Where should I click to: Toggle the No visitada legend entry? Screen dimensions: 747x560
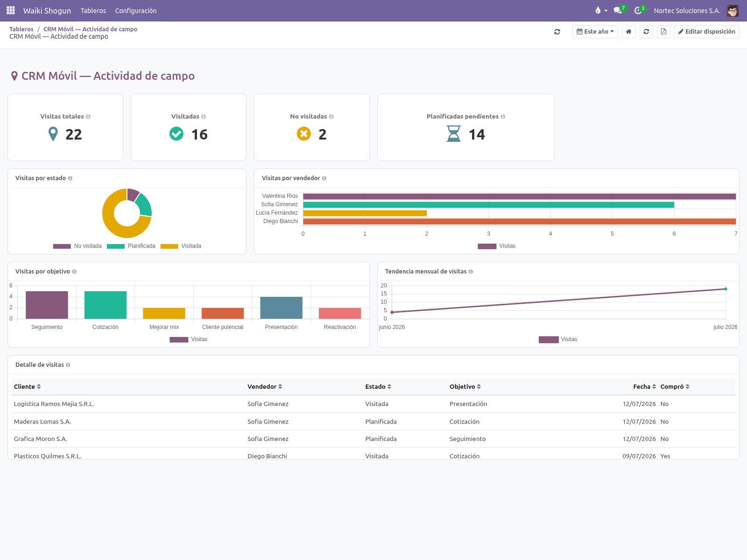(x=78, y=246)
